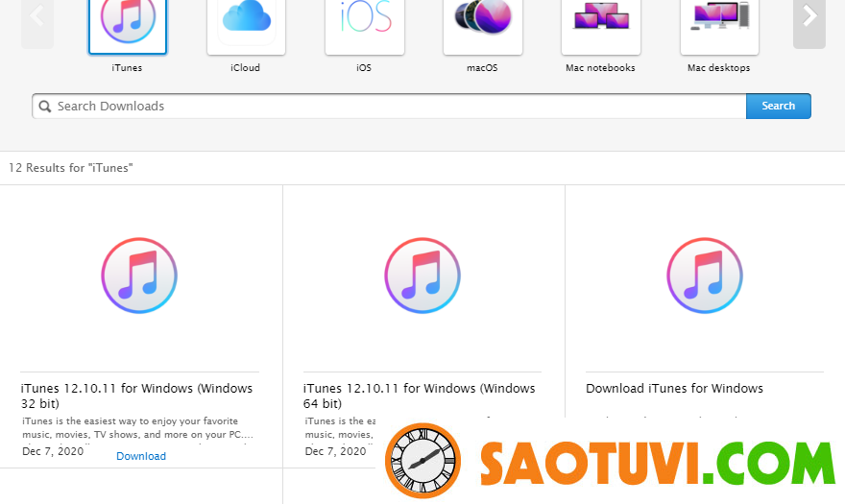
Task: Open the iTunes 32 bit result thumbnail
Action: pos(139,276)
